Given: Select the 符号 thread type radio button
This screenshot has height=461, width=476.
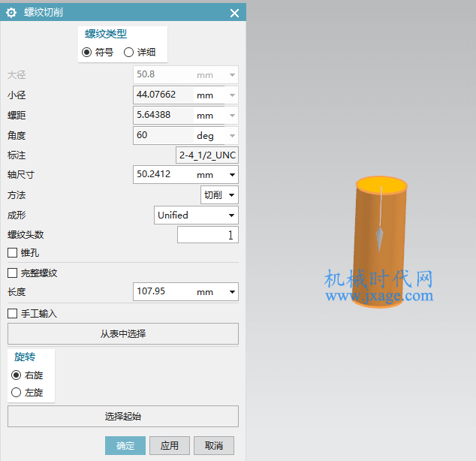Looking at the screenshot, I should click(86, 53).
